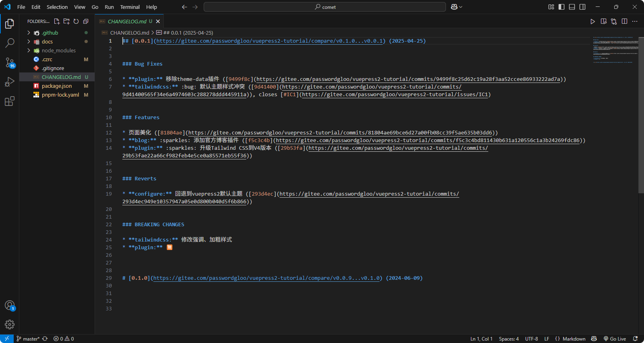This screenshot has width=644, height=343.
Task: Click the Spaces: 4 indentation setting
Action: [509, 339]
